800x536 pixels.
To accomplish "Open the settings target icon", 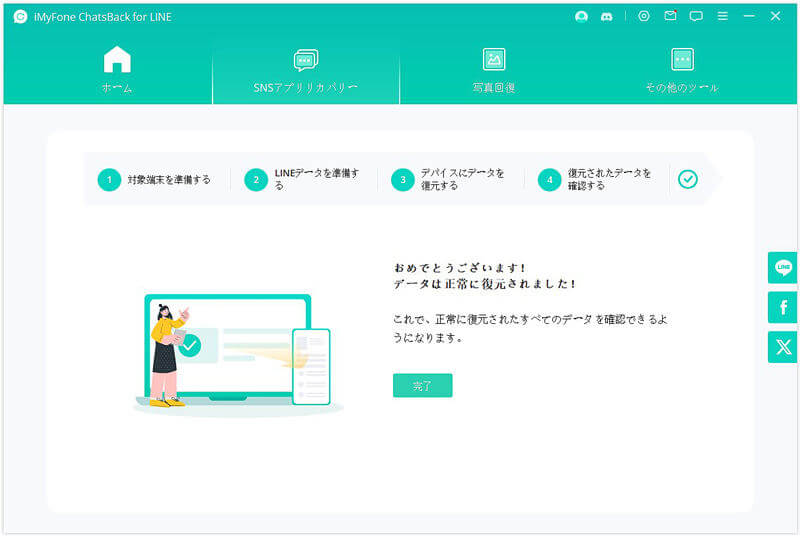I will pos(644,16).
